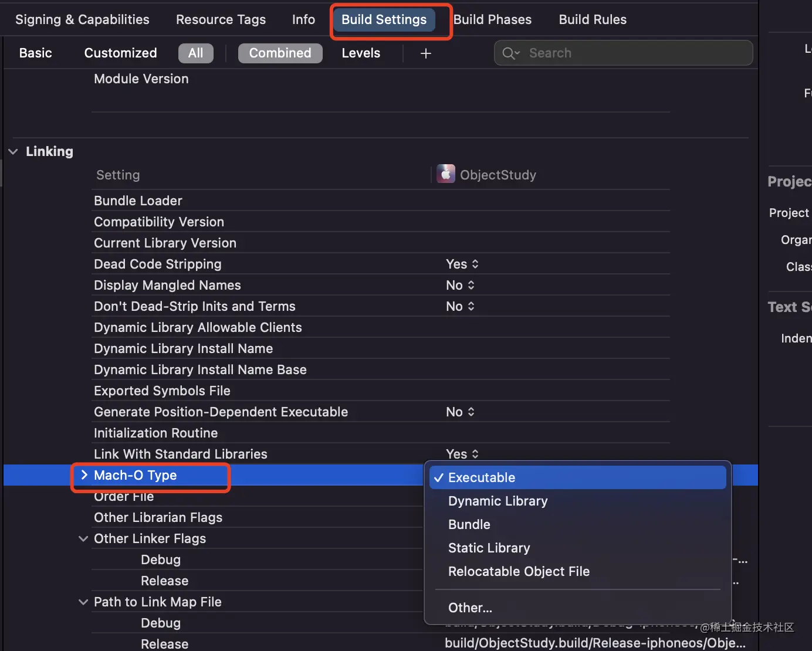Open Don't Dead-Strip Inits value popup
Viewport: 812px width, 651px height.
460,306
